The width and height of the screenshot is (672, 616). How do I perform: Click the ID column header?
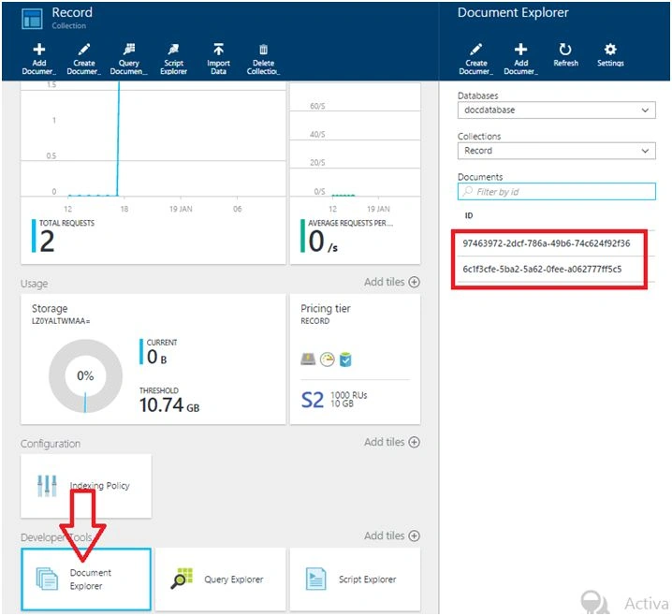(469, 215)
